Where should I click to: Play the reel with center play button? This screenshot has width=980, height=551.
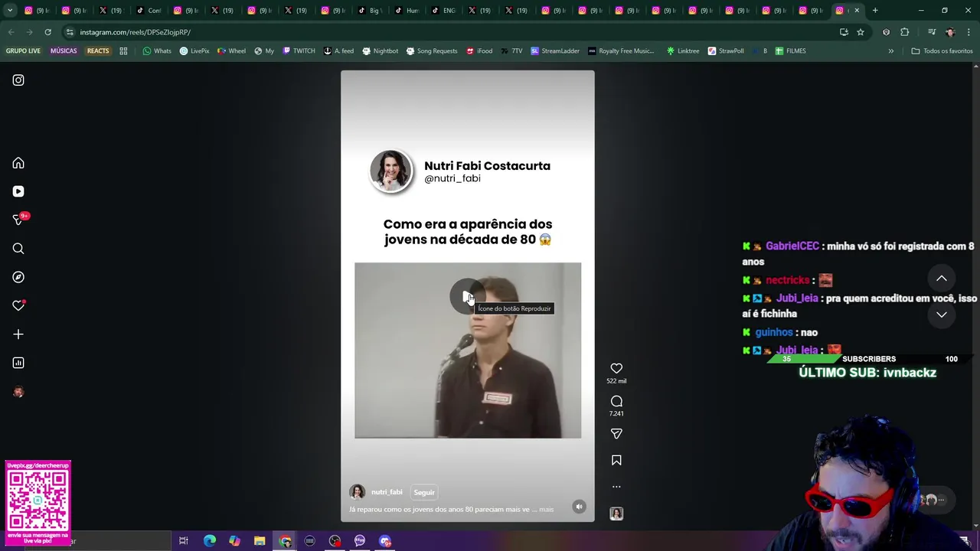point(468,297)
